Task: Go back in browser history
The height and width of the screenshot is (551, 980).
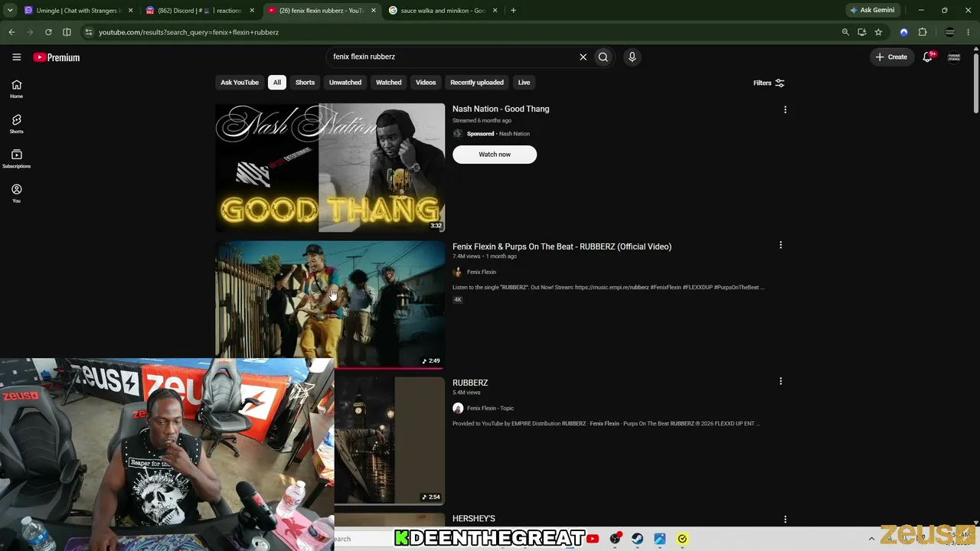Action: coord(11,32)
